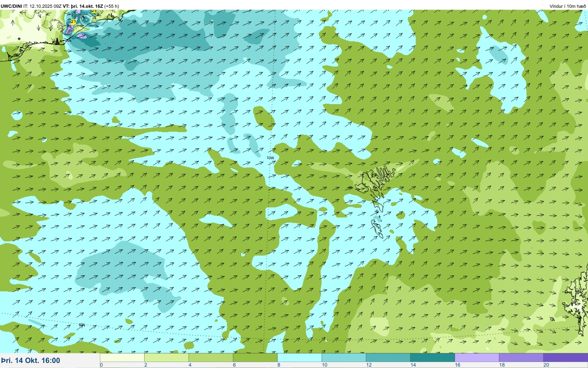
Task: Click the 14–16 dark teal legend swatch
Action: click(432, 357)
